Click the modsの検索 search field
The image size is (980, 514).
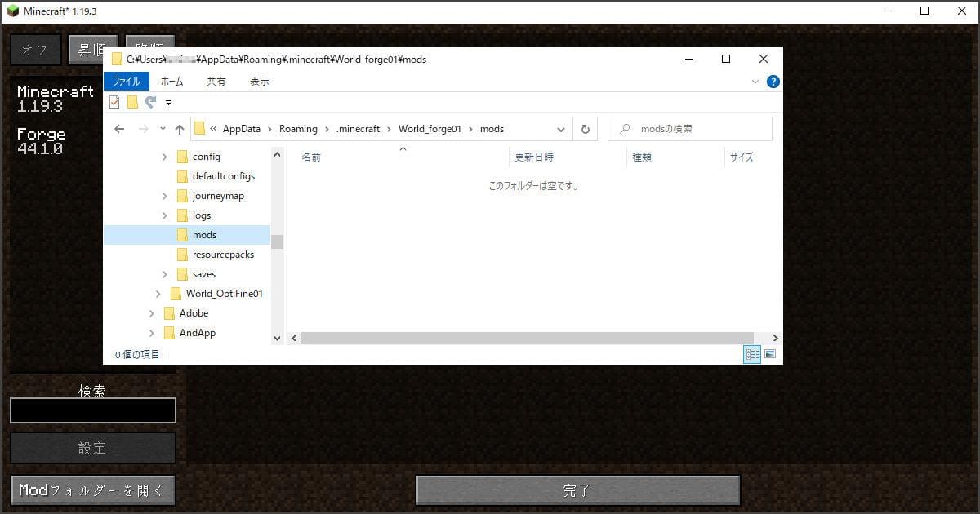[690, 129]
